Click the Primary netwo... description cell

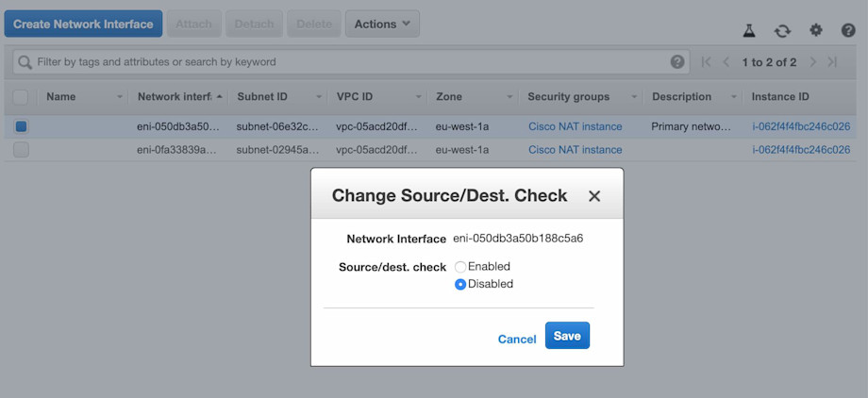point(691,126)
